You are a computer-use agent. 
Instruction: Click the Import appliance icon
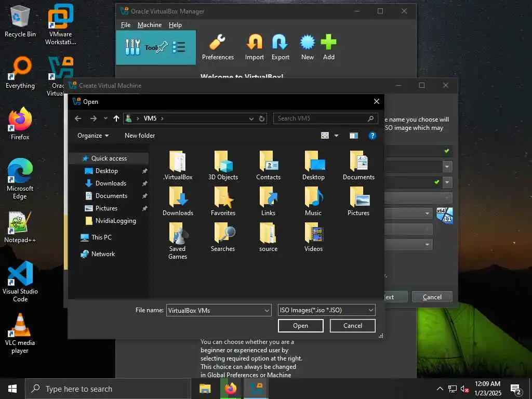point(255,47)
